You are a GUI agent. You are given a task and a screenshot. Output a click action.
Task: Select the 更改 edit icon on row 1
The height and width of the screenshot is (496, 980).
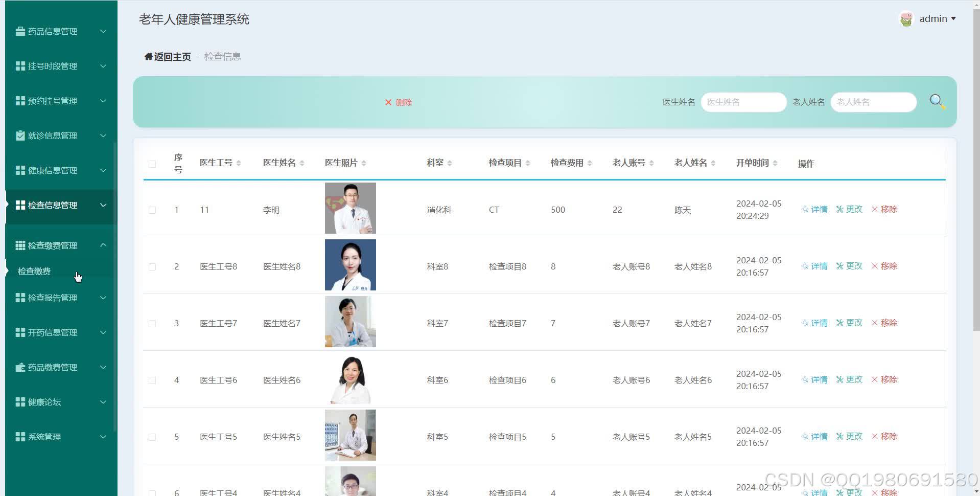(x=839, y=209)
